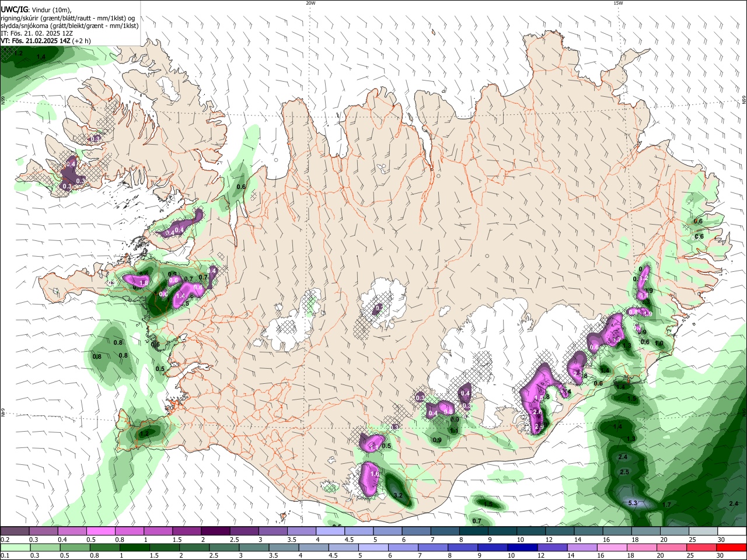
Task: Pick red swatch at 30 in lower rain legend
Action: pyautogui.click(x=732, y=547)
